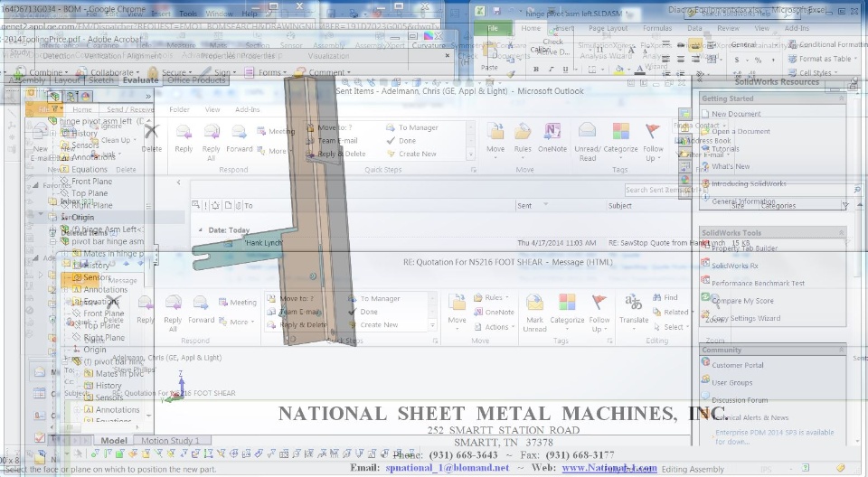Open the Excel Formulas tab

[x=657, y=28]
